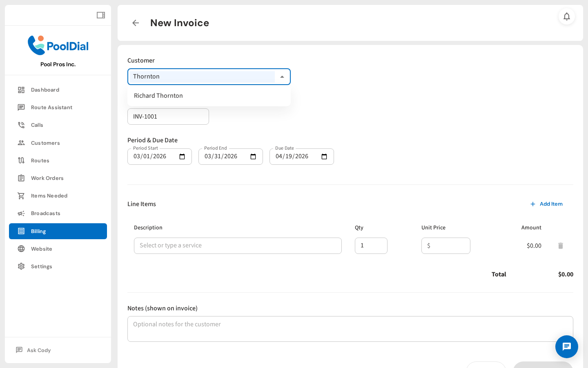588x368 pixels.
Task: Open the Settings page
Action: 41,266
